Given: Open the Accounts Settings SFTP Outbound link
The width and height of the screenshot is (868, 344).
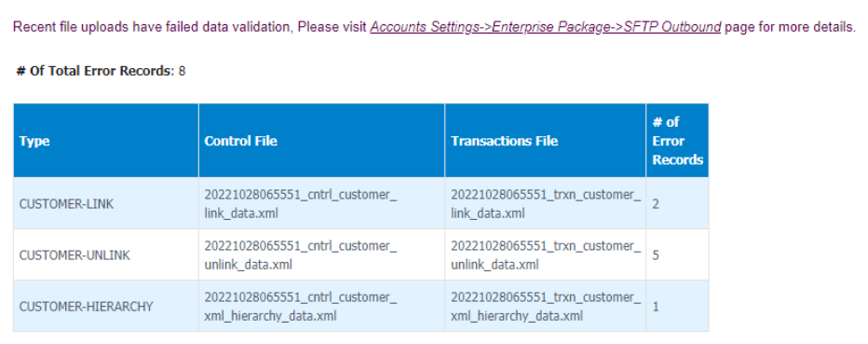Looking at the screenshot, I should (x=545, y=27).
